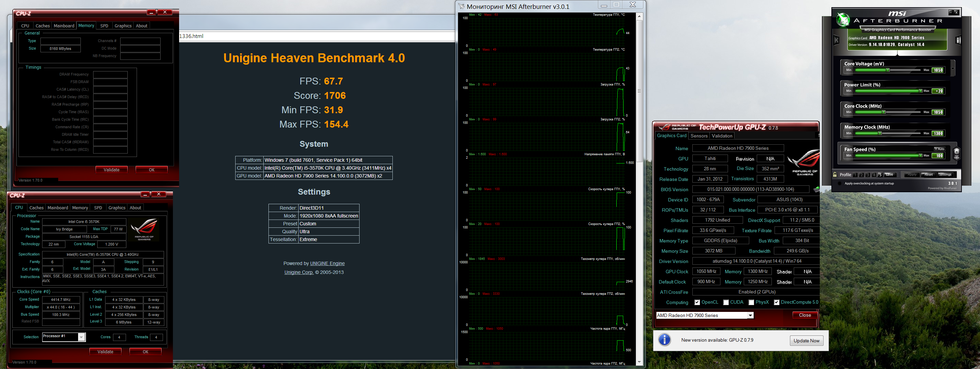Click the Update Now button

(x=806, y=341)
